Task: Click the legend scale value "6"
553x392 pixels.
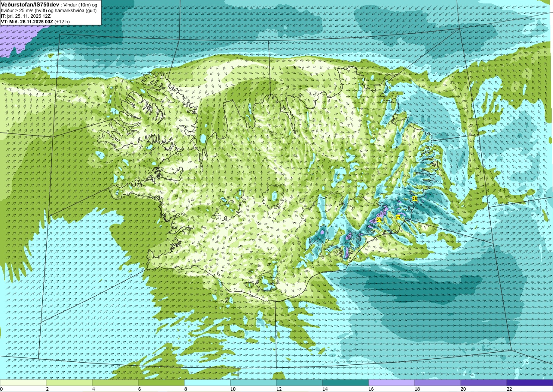Action: (x=140, y=389)
